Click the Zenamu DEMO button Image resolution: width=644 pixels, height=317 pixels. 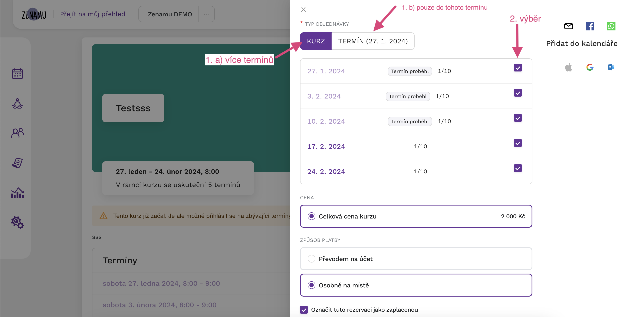(170, 14)
